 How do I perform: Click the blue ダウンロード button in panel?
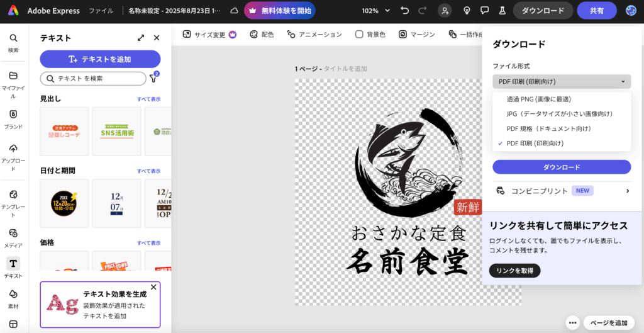[561, 167]
